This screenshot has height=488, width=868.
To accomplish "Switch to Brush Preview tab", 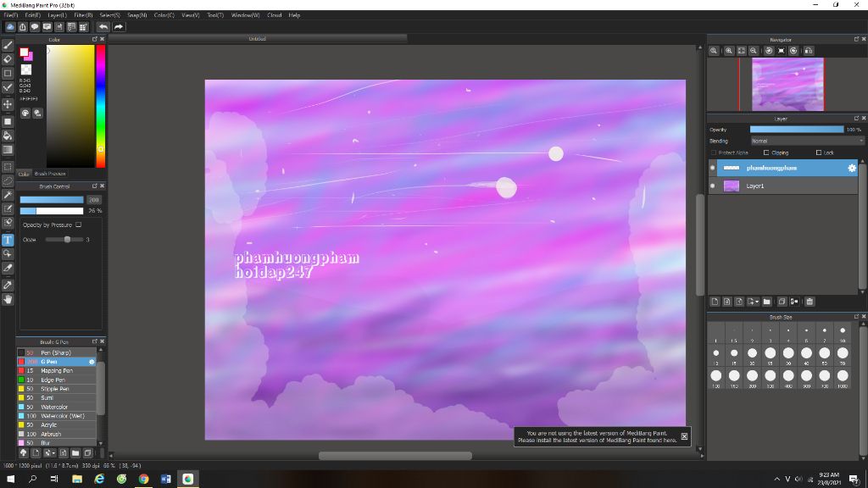I will [50, 174].
